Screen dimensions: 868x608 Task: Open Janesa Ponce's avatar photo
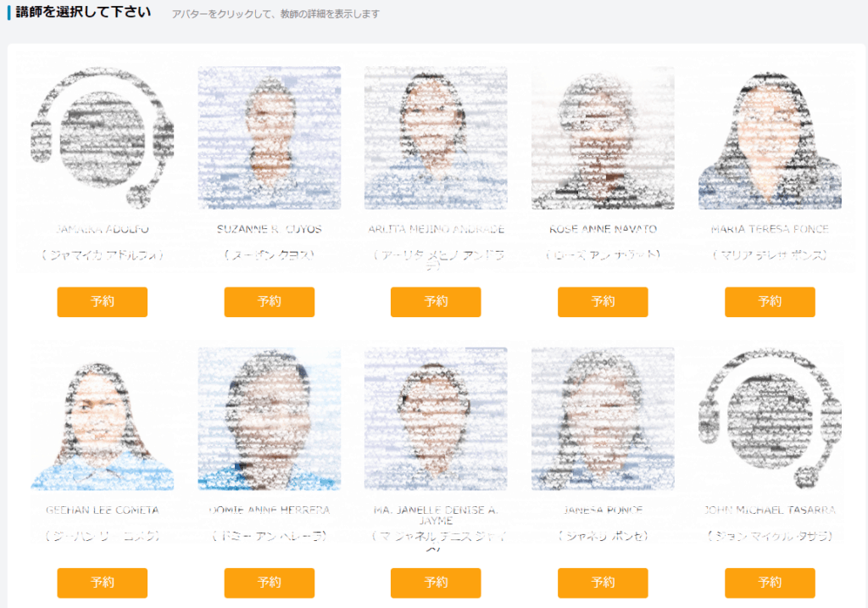tap(603, 419)
